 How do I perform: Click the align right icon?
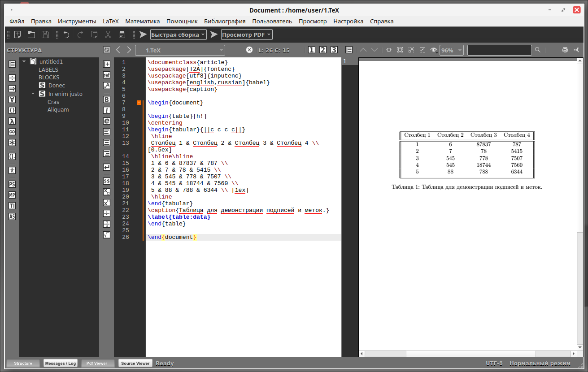point(107,153)
